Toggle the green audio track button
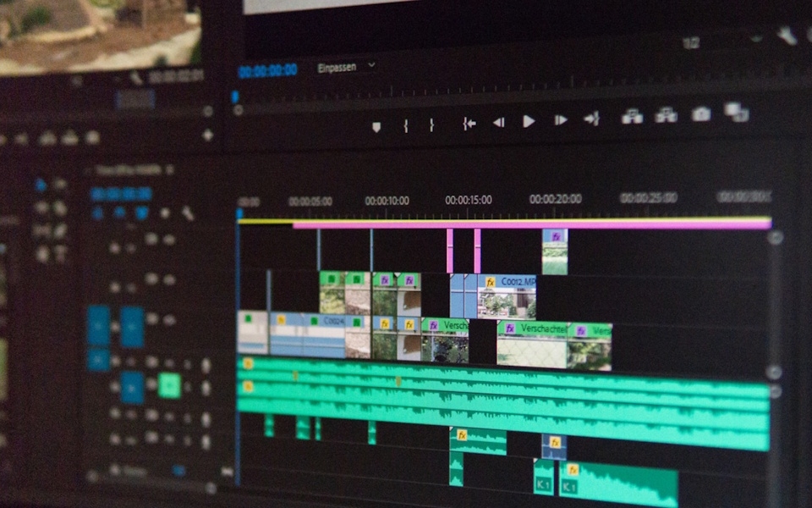812x508 pixels. click(x=169, y=386)
